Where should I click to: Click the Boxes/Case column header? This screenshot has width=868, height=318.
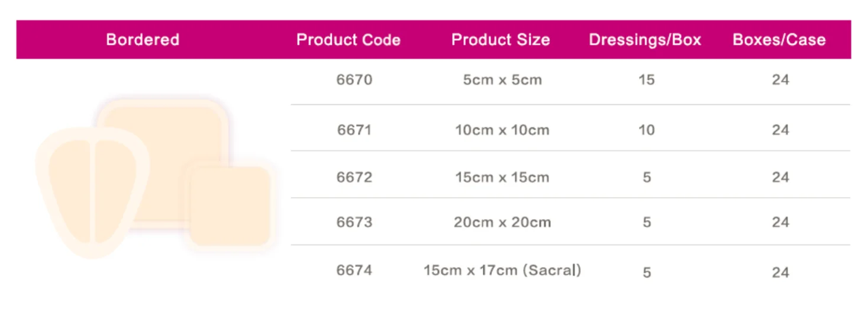click(x=779, y=40)
